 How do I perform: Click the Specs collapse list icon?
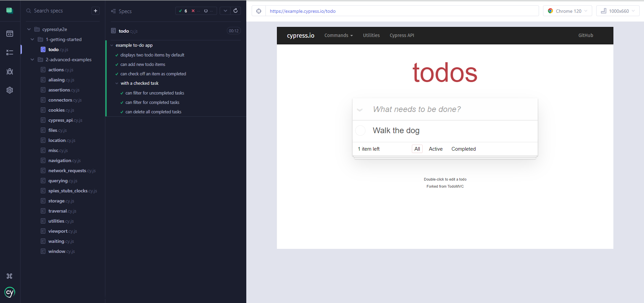[113, 11]
